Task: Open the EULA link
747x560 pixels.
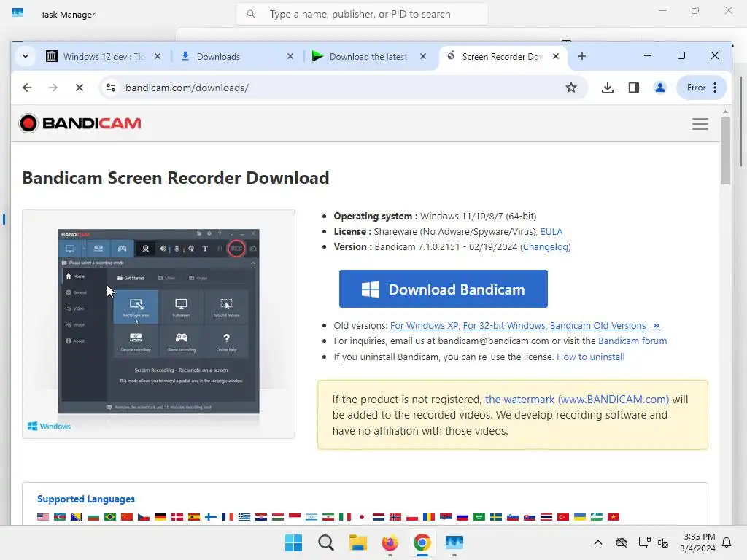Action: (x=551, y=231)
